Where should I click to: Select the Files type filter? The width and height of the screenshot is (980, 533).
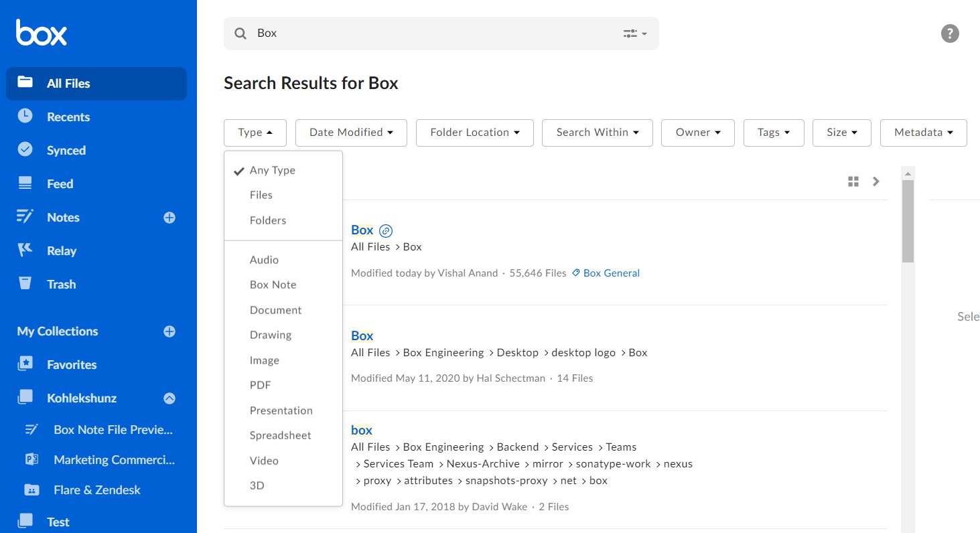(261, 195)
